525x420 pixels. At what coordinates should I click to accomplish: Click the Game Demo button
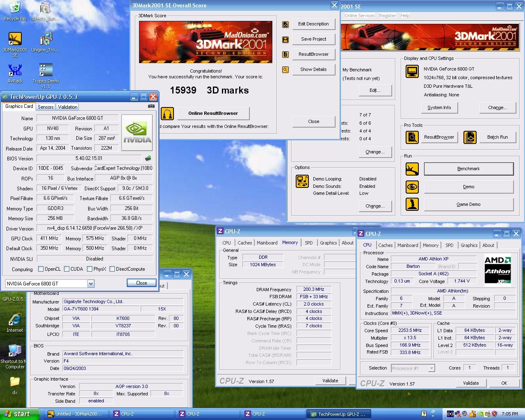point(468,204)
